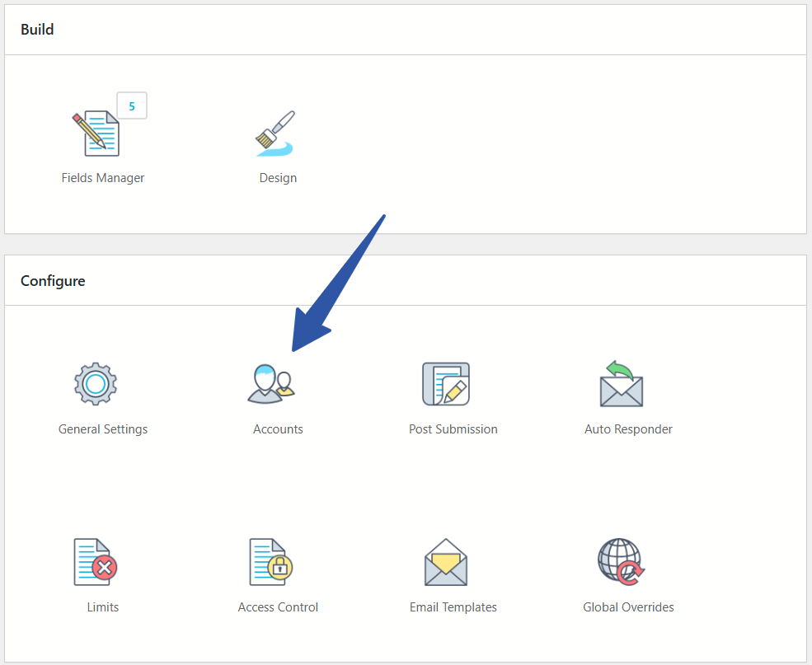812x665 pixels.
Task: Open Fields Manager pencil-and-paper icon
Action: click(x=96, y=133)
